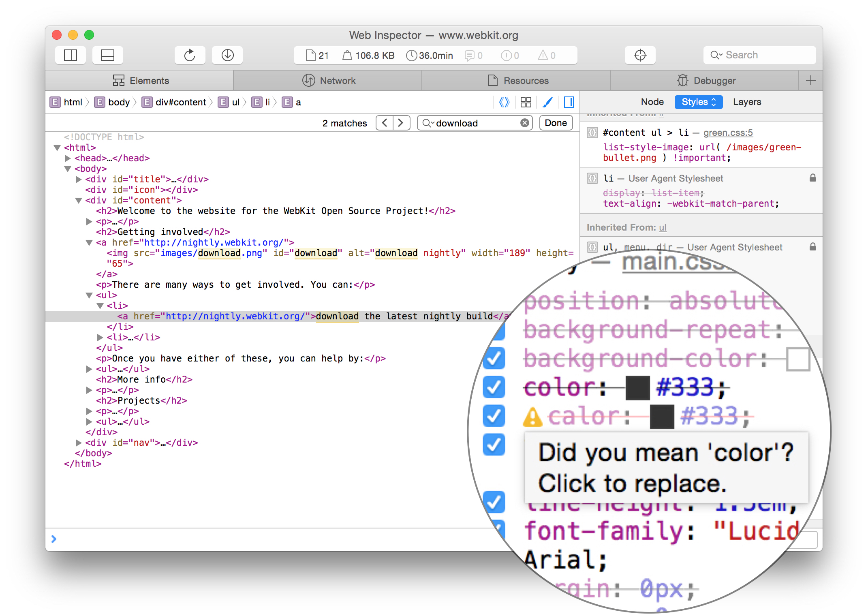Collapse the div id="content" node

(x=79, y=200)
